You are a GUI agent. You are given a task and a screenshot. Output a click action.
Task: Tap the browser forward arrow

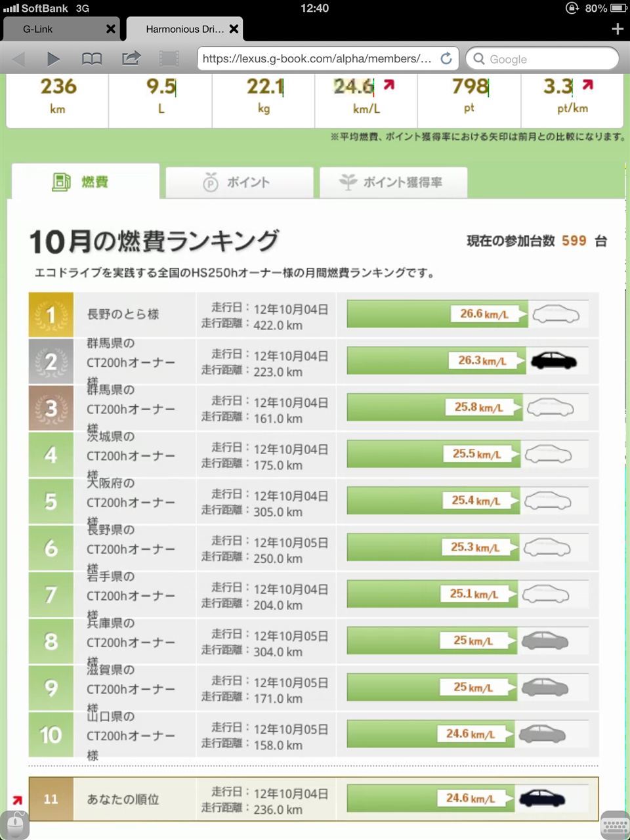[x=53, y=59]
